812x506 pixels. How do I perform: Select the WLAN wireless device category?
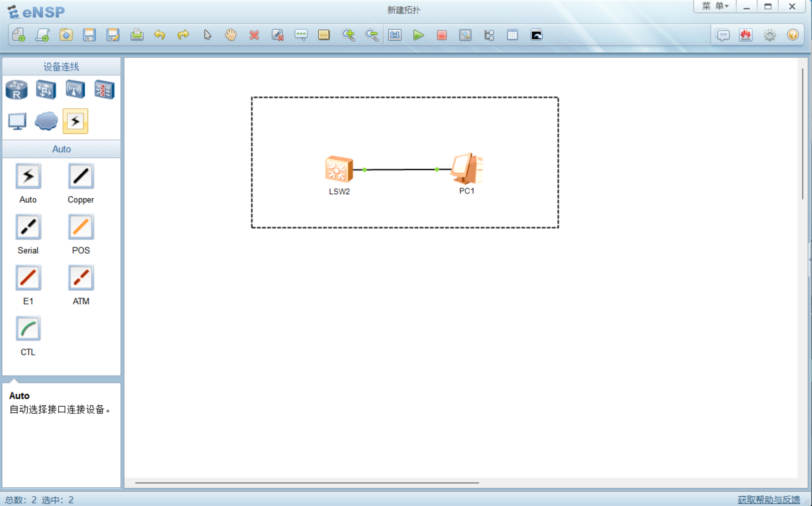75,90
